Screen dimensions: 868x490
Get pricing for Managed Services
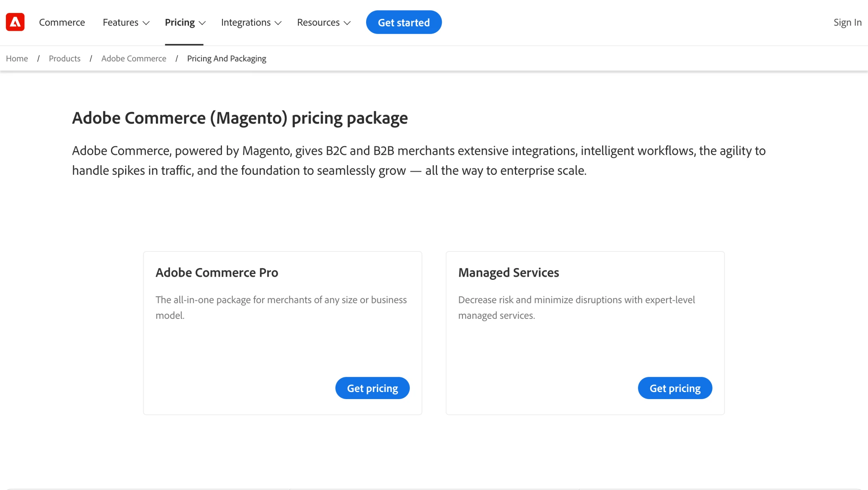point(675,388)
